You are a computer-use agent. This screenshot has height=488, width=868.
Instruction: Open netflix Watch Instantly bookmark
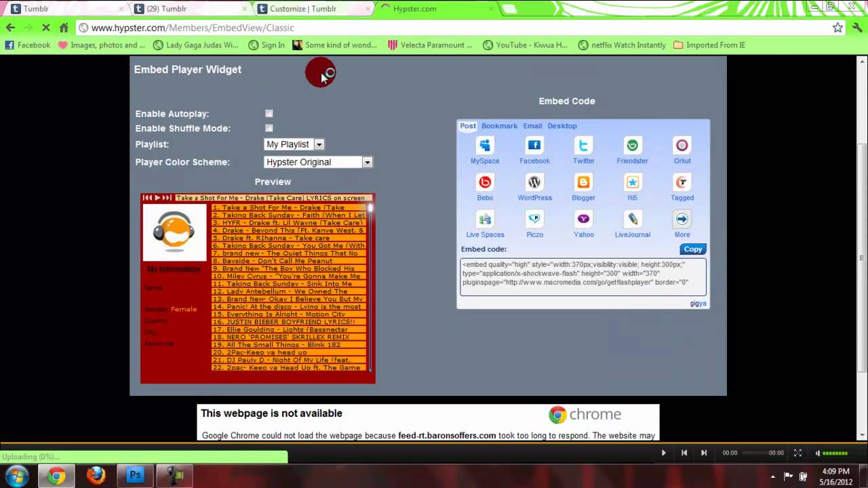[622, 45]
